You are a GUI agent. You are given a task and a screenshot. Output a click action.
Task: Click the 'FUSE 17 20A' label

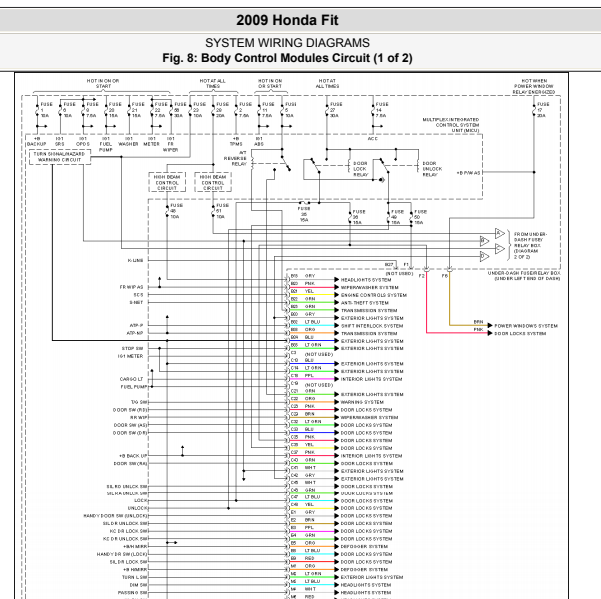click(x=543, y=110)
